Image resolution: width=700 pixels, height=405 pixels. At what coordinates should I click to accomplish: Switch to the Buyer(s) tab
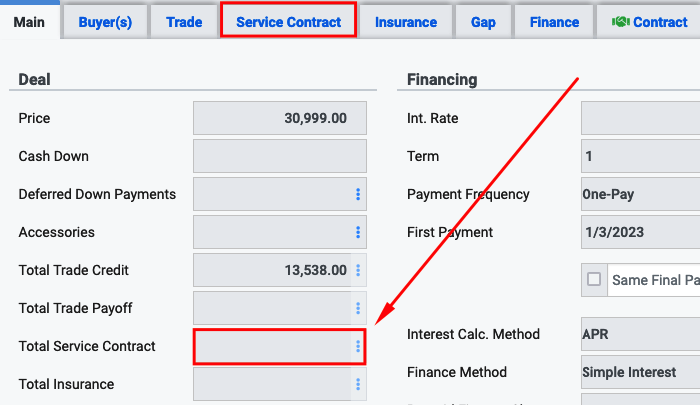(x=105, y=22)
